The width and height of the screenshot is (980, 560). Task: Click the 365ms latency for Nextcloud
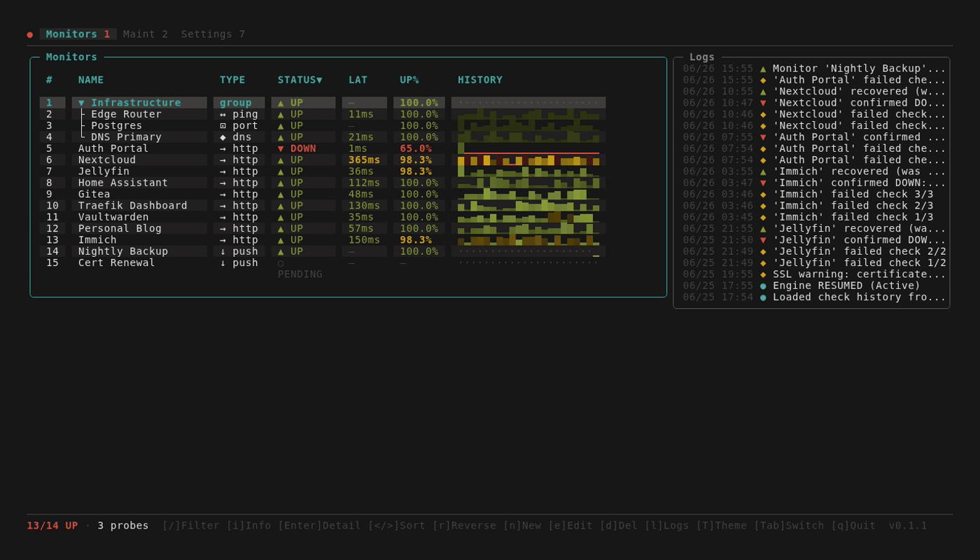click(365, 160)
